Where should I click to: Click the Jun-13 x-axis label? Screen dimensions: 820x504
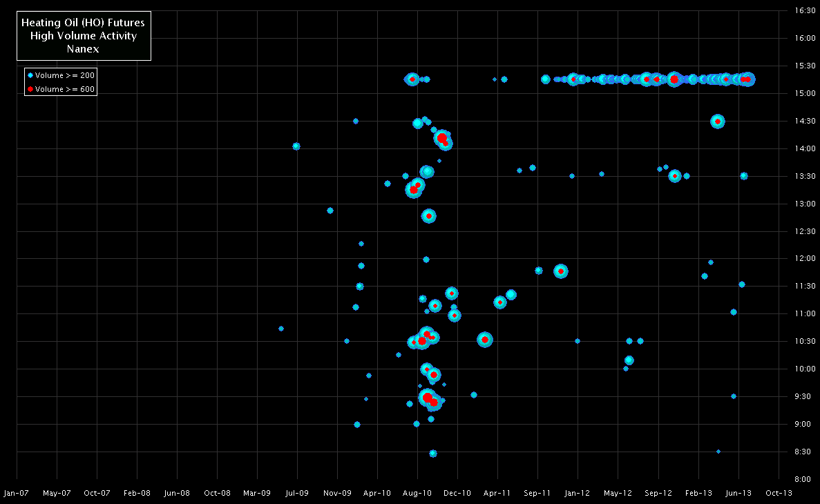tap(739, 493)
